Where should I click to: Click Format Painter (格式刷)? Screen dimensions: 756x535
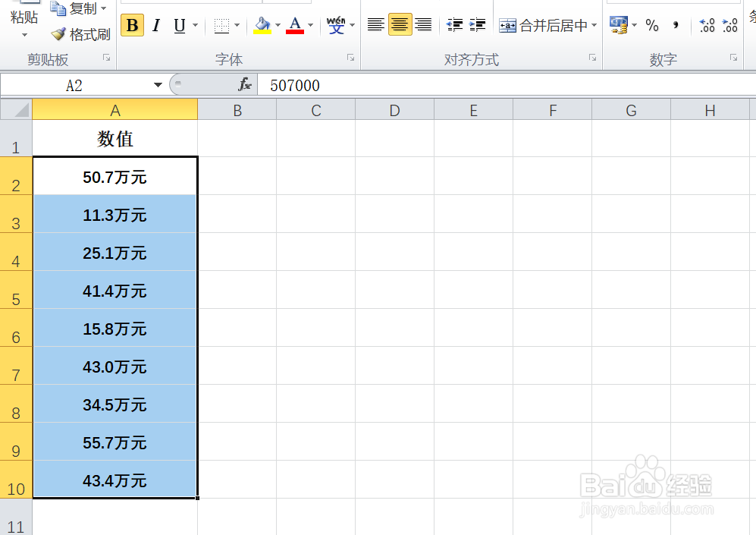pos(80,34)
